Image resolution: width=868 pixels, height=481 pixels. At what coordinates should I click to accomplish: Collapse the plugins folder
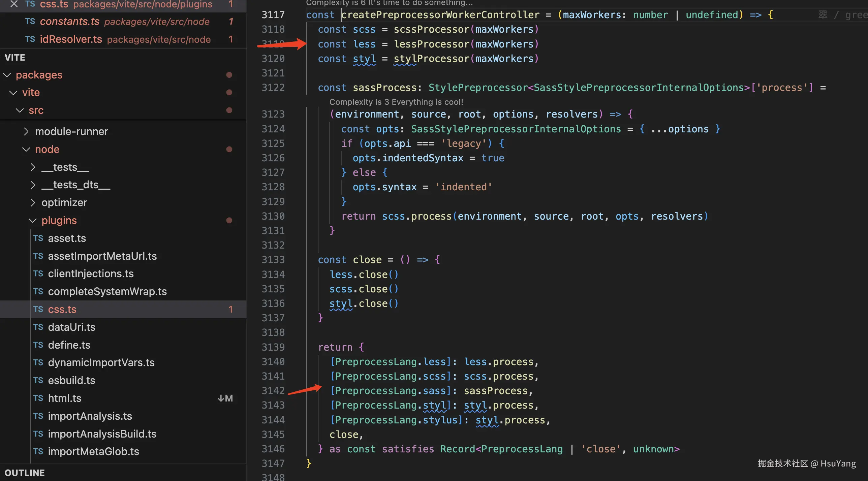(x=33, y=220)
